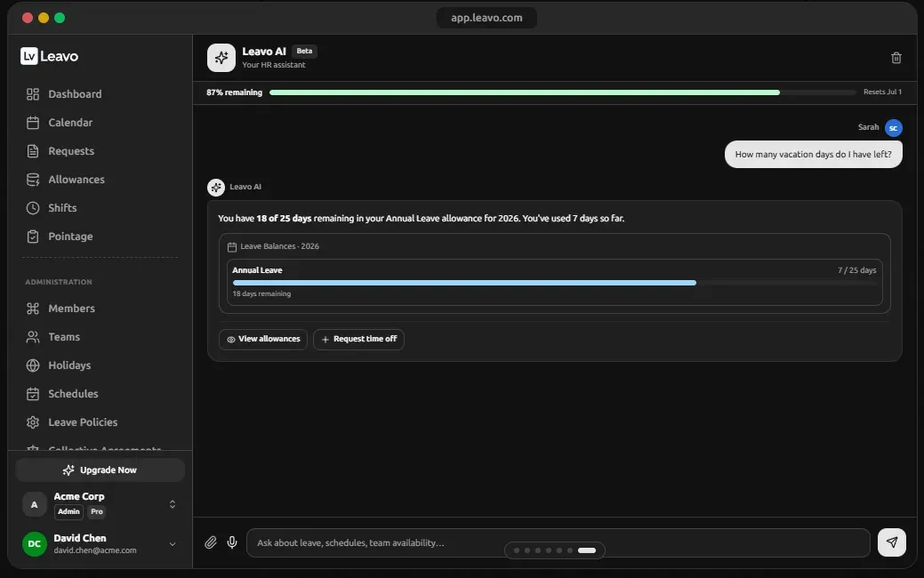The image size is (924, 578).
Task: Click the Acme Corp A avatar
Action: (34, 504)
